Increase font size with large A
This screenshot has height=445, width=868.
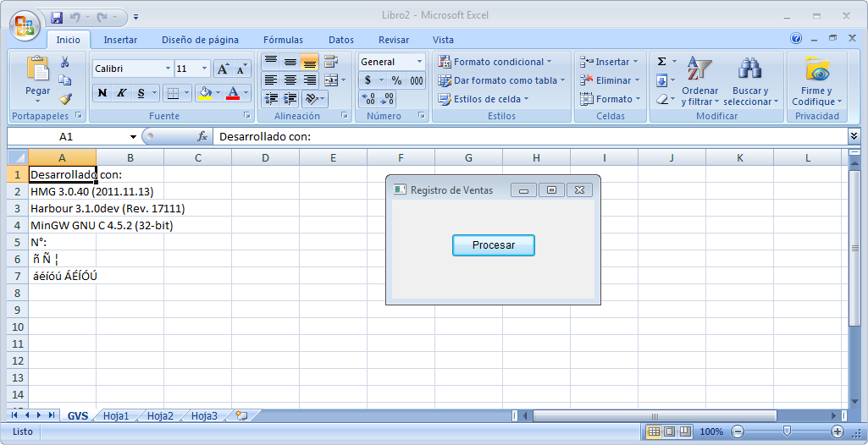coord(223,69)
